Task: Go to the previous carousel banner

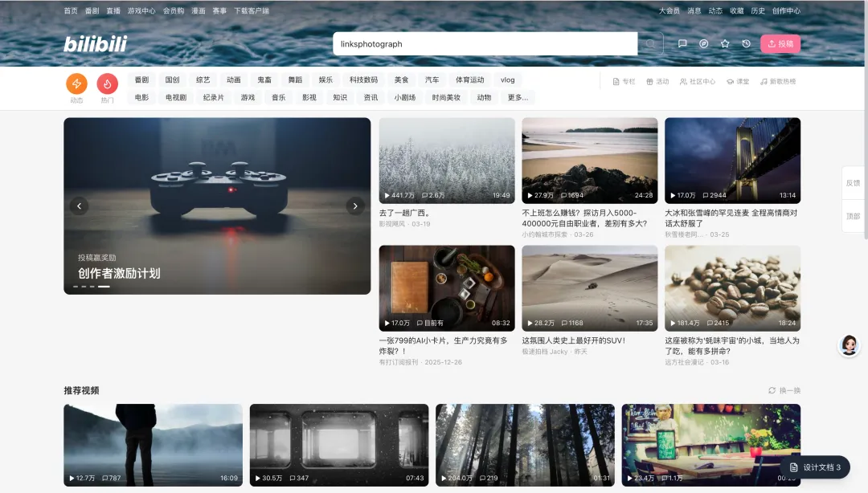Action: tap(79, 206)
